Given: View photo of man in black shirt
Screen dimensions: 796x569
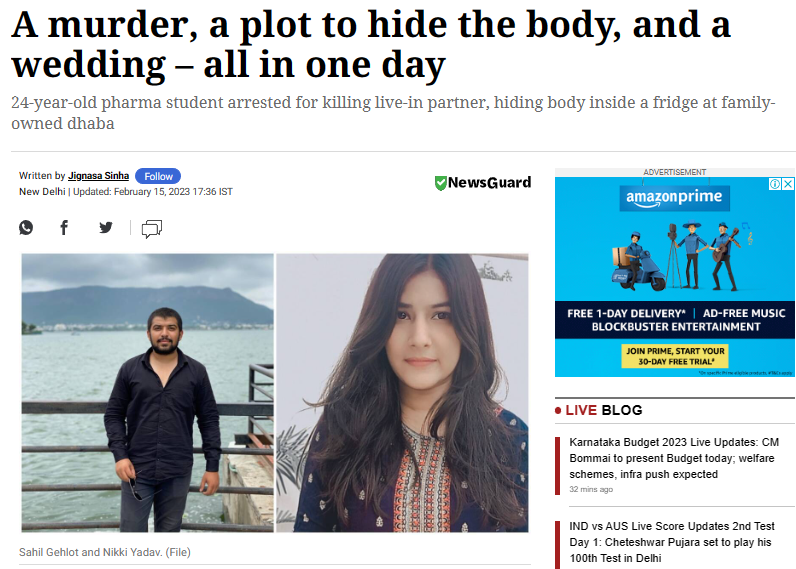Looking at the screenshot, I should pos(147,392).
